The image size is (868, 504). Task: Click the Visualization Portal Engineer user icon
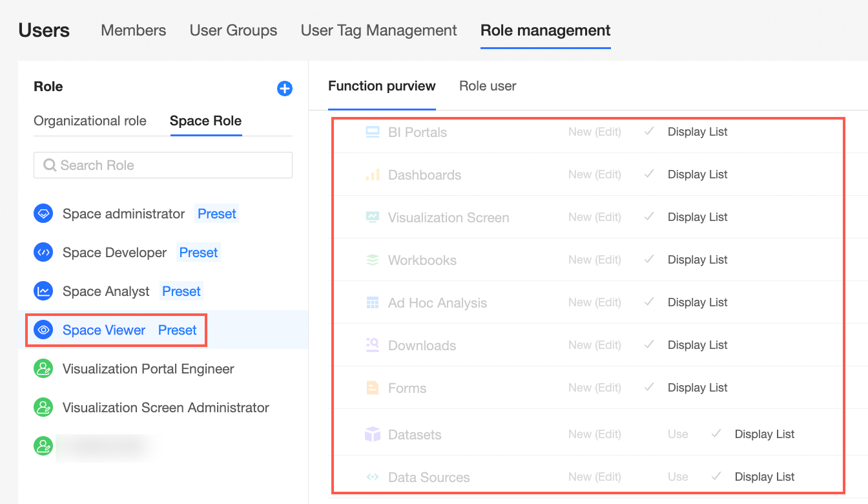click(43, 369)
